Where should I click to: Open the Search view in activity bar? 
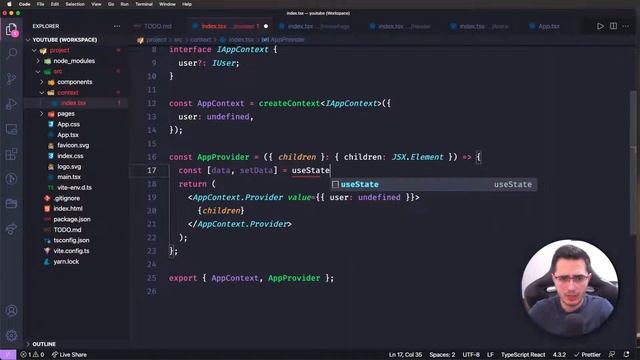(11, 53)
